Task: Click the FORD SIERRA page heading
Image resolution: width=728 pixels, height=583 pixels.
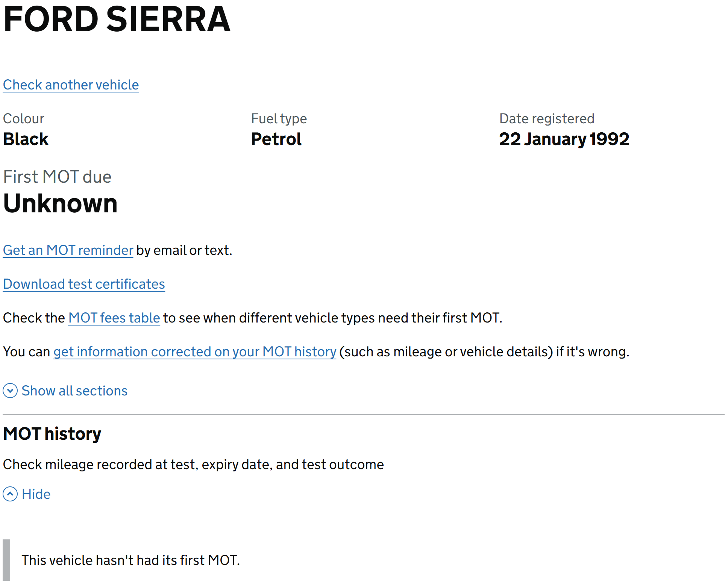Action: pos(117,20)
